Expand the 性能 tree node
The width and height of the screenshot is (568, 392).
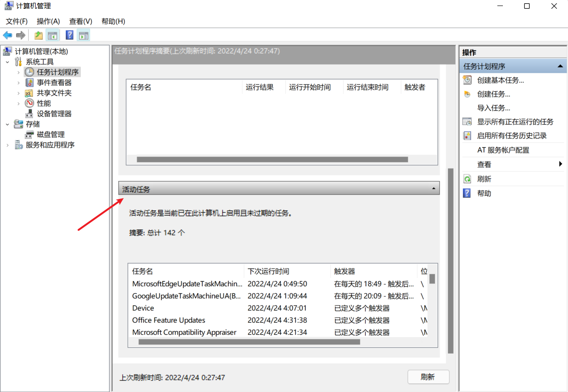(x=18, y=103)
